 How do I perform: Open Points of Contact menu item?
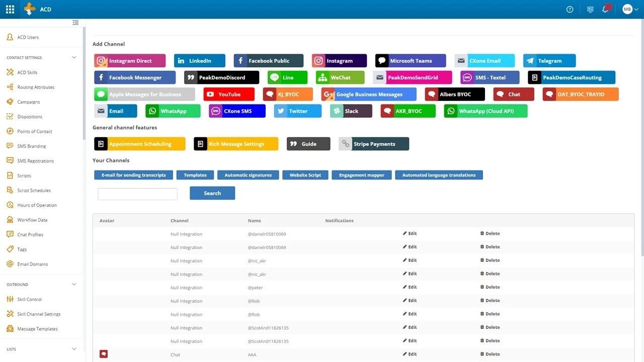point(35,131)
